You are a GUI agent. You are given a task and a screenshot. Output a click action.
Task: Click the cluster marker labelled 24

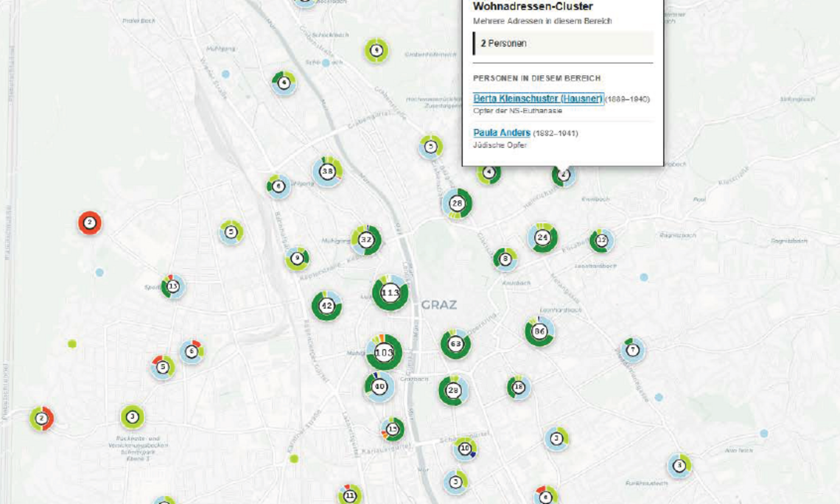pyautogui.click(x=542, y=237)
